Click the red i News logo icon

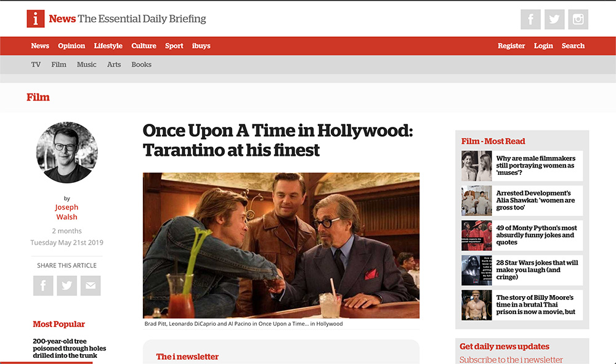35,19
